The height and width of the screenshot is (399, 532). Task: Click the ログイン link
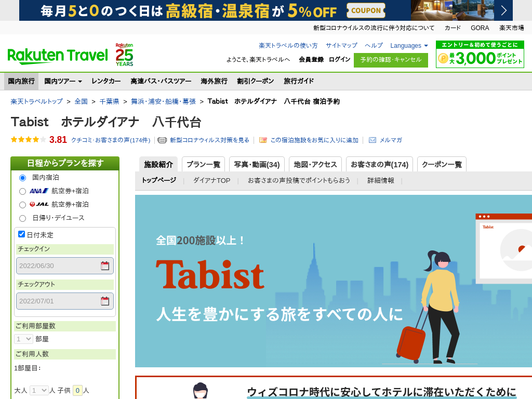[339, 59]
